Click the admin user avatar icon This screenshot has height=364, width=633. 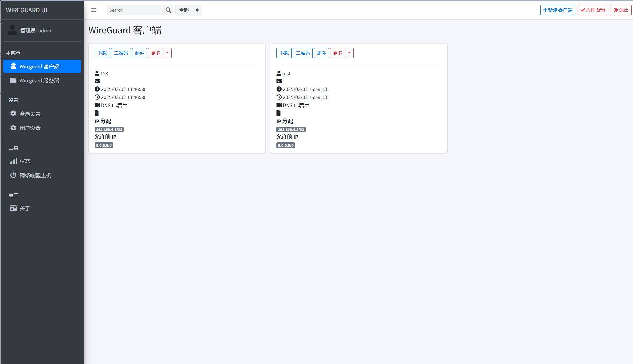tap(12, 30)
